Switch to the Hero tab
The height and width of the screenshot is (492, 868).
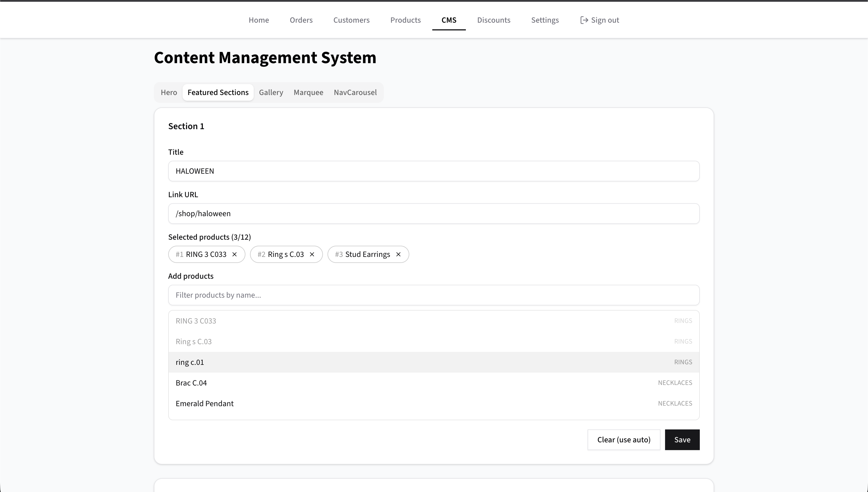tap(168, 93)
